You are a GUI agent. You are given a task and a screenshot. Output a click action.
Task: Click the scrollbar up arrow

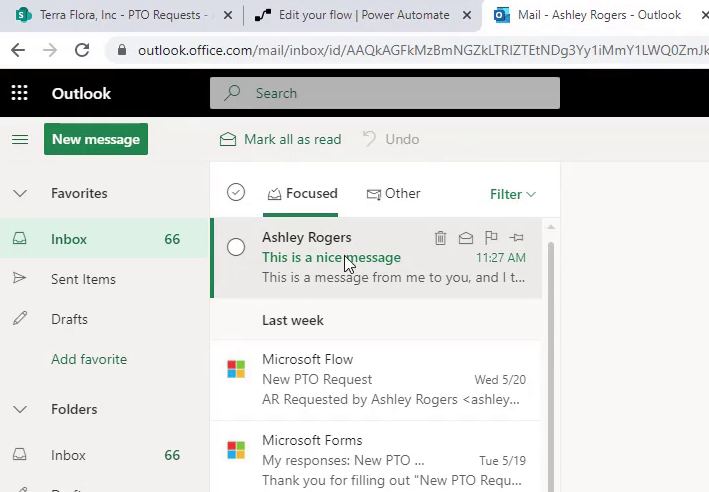551,227
